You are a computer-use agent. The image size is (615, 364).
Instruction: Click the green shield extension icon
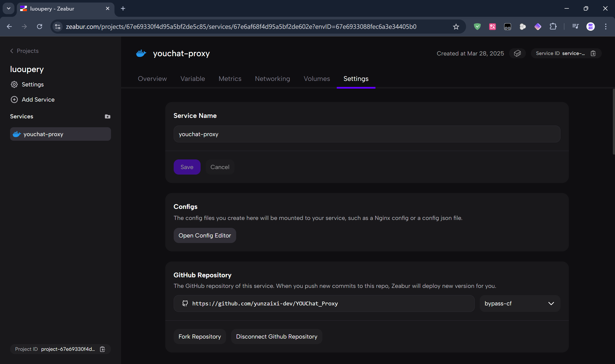tap(477, 26)
